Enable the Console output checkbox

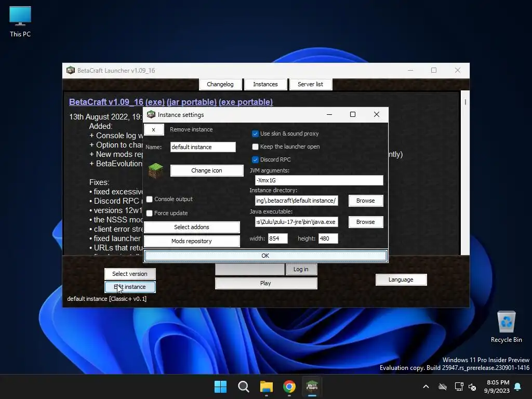(149, 199)
